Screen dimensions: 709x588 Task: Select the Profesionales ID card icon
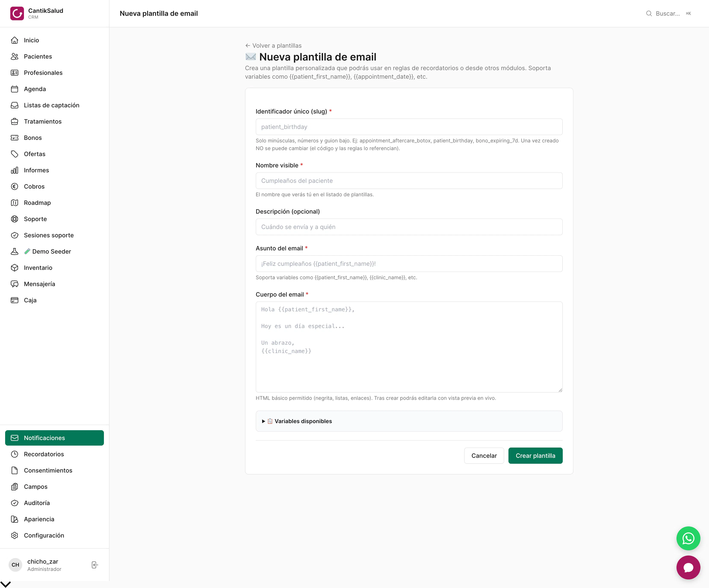click(x=15, y=72)
